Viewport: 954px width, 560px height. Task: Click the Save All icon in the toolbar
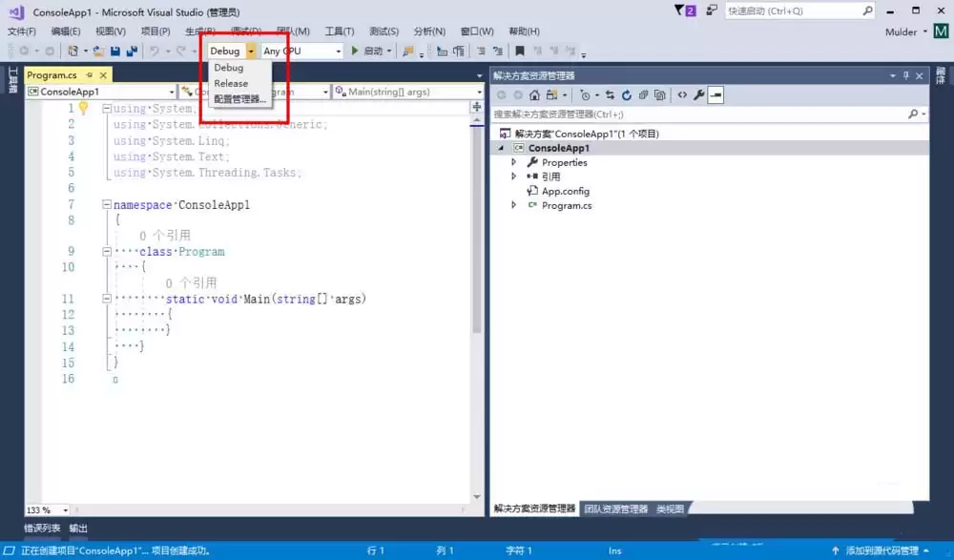coord(131,50)
